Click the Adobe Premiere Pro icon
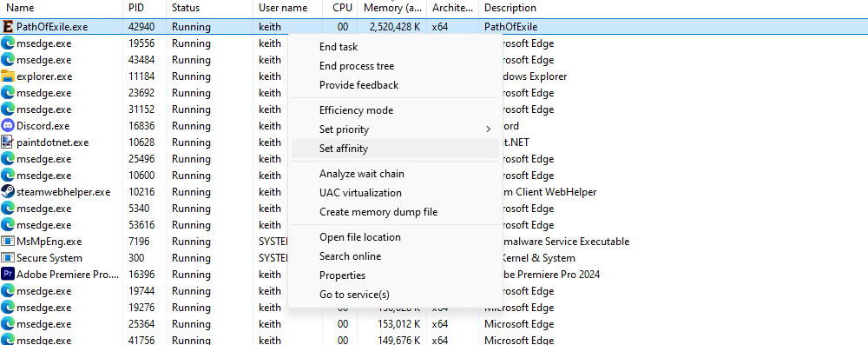 [x=8, y=274]
